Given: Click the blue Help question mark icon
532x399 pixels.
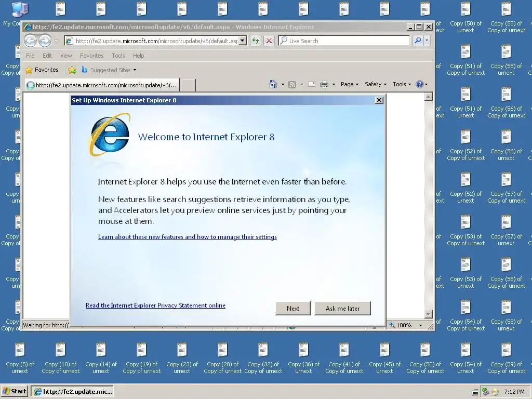Looking at the screenshot, I should tap(420, 84).
